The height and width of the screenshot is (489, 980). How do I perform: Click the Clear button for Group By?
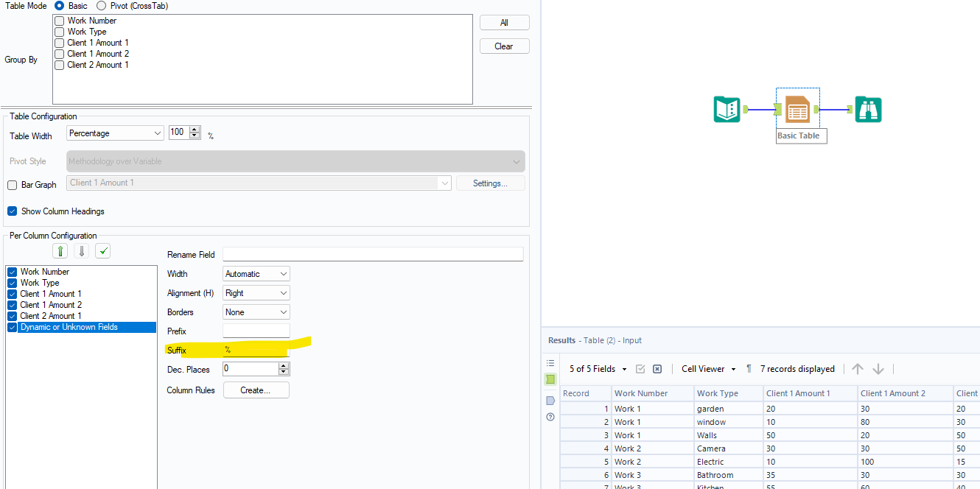click(x=504, y=46)
